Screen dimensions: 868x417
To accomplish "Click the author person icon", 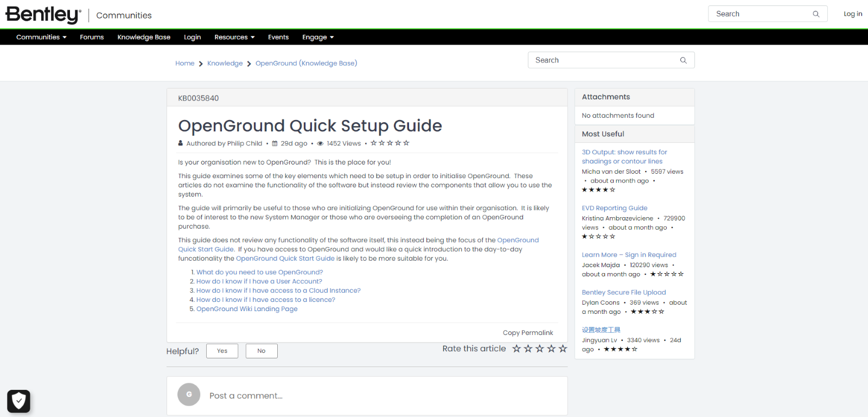I will click(x=181, y=143).
